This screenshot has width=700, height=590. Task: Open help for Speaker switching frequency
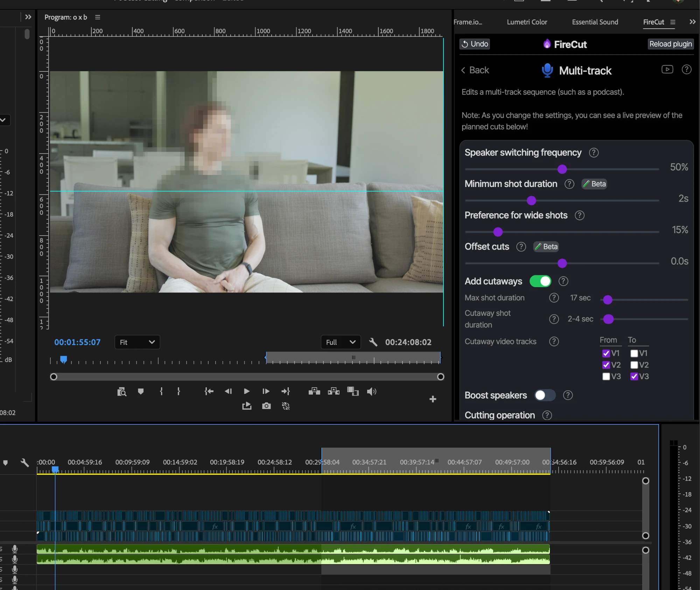click(x=594, y=153)
